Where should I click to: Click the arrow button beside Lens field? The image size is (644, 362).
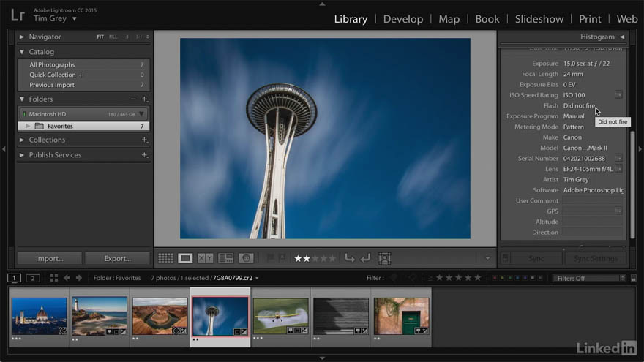click(x=618, y=169)
